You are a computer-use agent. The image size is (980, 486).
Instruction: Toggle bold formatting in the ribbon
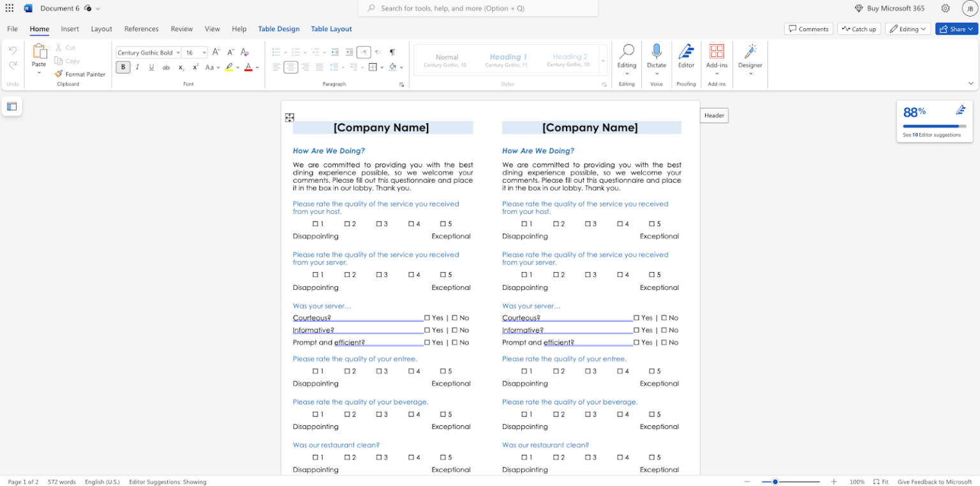[x=123, y=67]
